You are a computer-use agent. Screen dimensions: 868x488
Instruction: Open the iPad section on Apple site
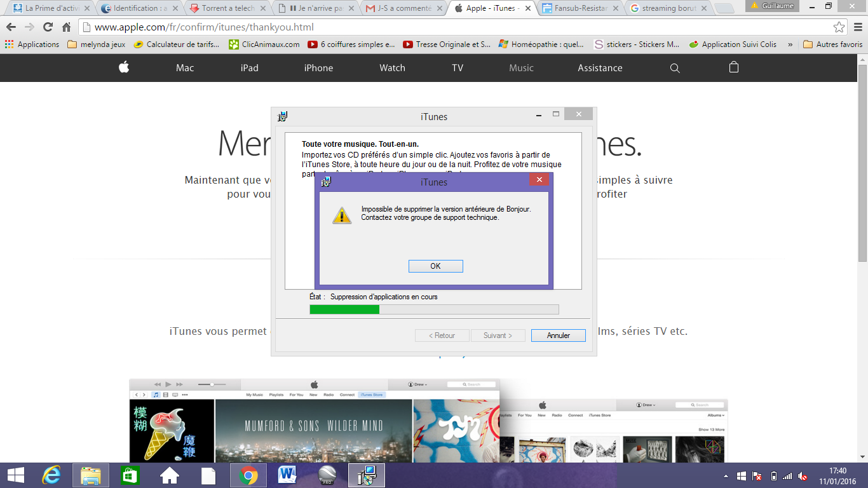pos(249,68)
